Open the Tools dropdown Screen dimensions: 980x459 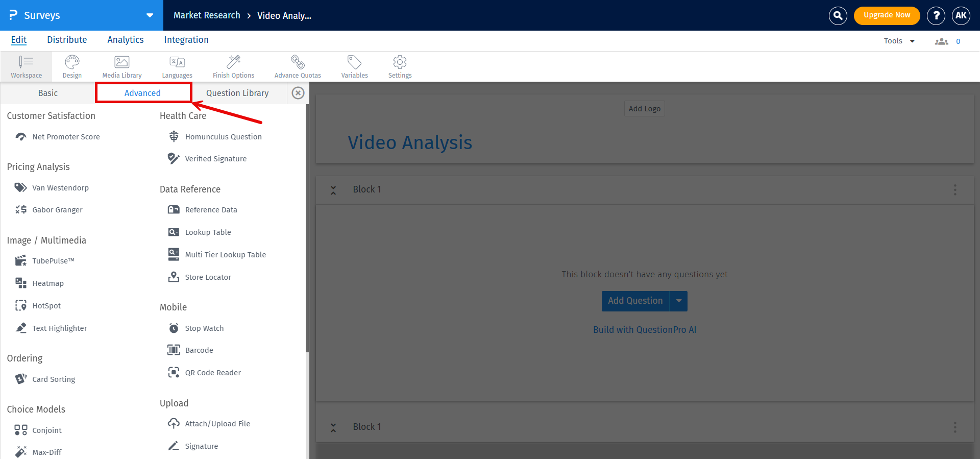click(x=899, y=41)
